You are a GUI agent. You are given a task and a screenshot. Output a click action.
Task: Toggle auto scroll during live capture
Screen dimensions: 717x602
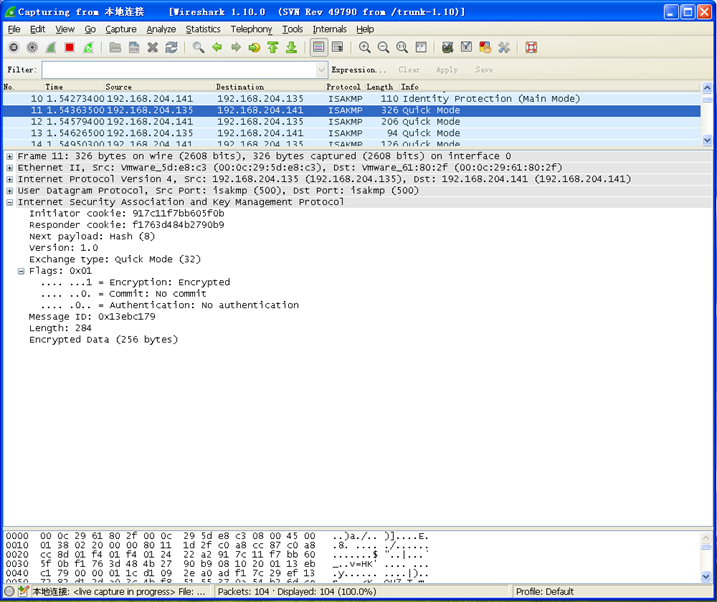(337, 47)
